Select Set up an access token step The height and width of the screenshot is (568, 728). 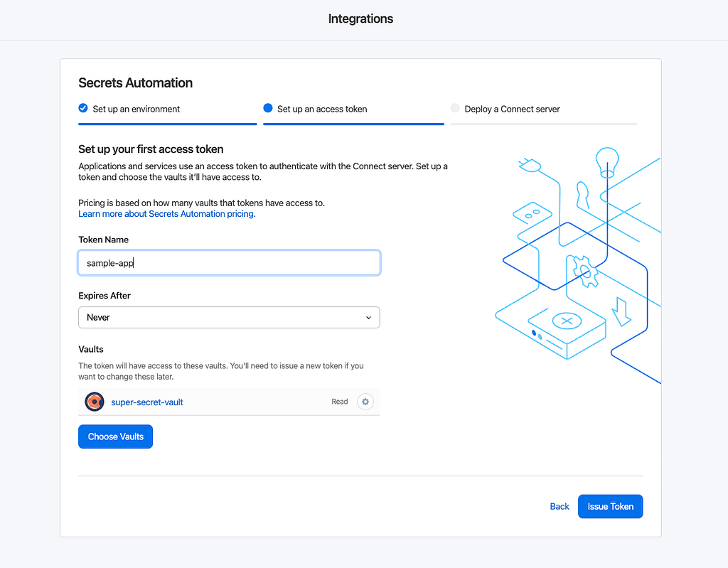322,109
